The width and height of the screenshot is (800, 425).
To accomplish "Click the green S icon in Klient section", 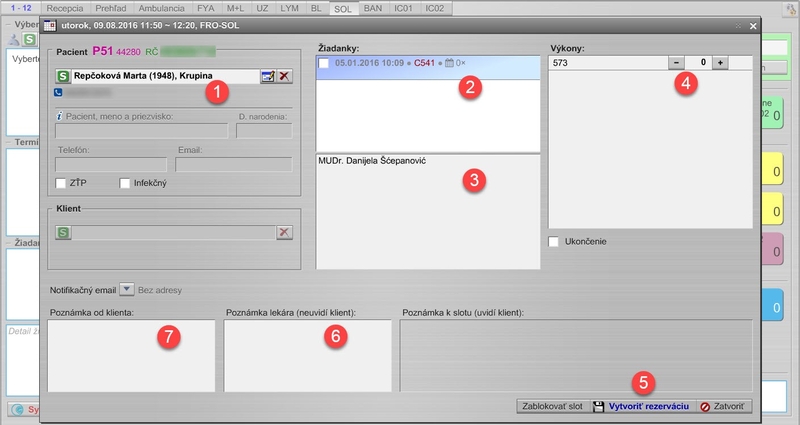I will click(x=63, y=232).
